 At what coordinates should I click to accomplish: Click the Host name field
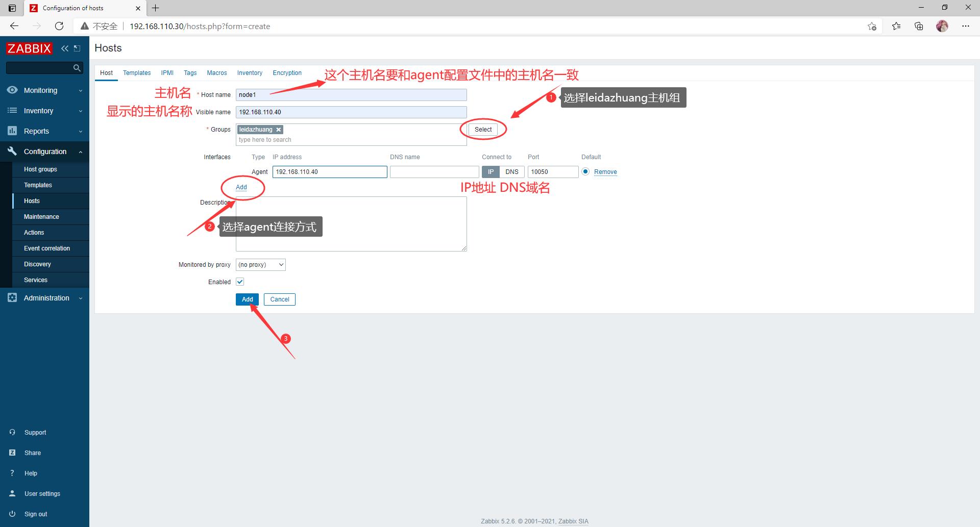point(351,95)
